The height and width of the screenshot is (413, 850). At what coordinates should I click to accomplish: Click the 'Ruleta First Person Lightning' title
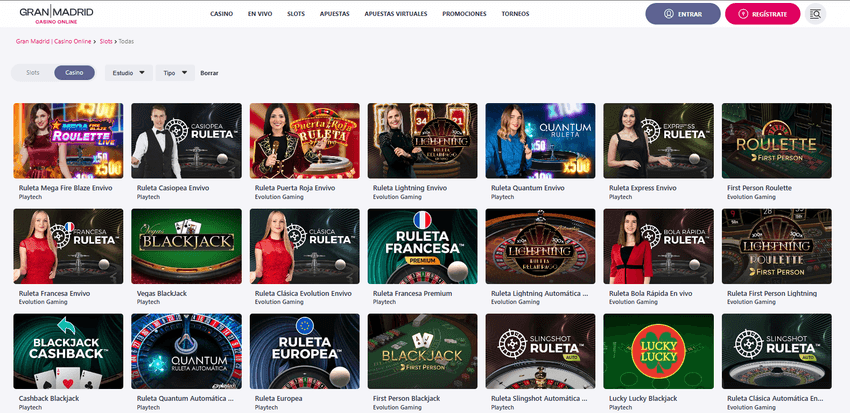tap(772, 293)
